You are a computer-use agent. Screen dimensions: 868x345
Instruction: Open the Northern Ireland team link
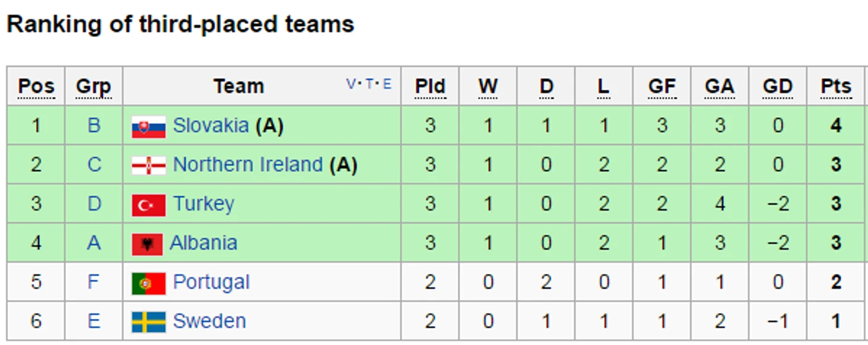247,165
